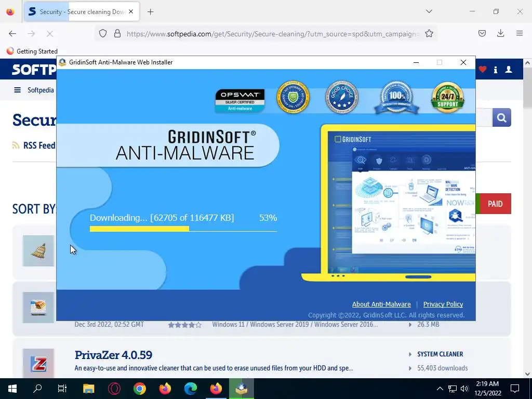
Task: Open Task View on the taskbar
Action: click(62, 389)
